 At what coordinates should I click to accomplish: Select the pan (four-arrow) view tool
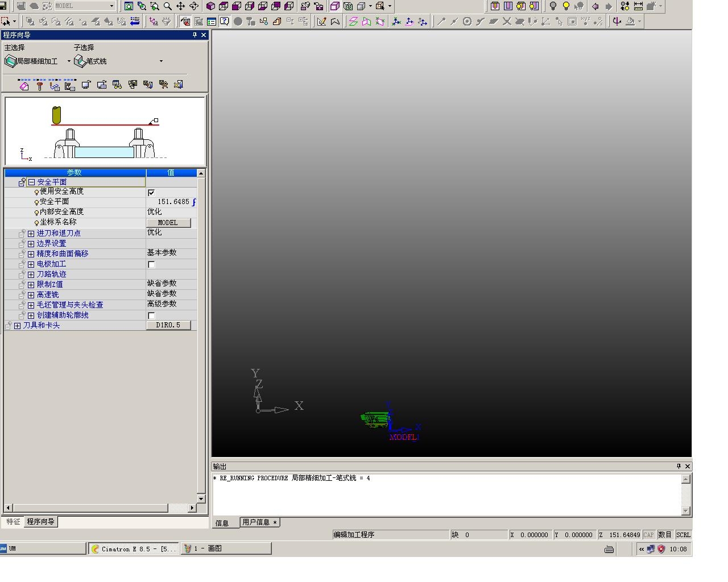(181, 6)
